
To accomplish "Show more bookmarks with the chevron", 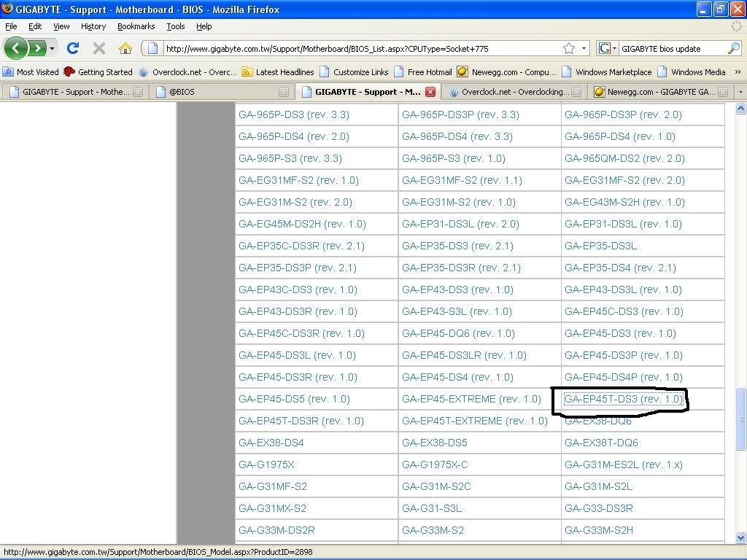I will (738, 72).
